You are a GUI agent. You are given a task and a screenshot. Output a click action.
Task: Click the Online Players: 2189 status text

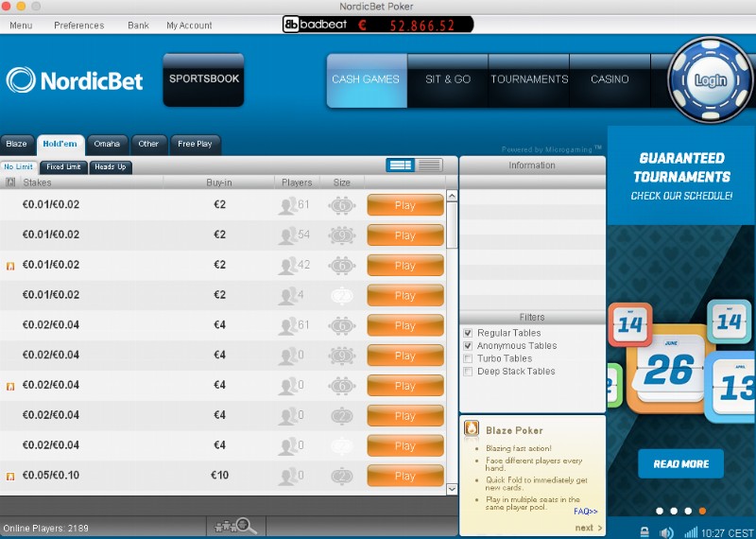click(x=45, y=528)
